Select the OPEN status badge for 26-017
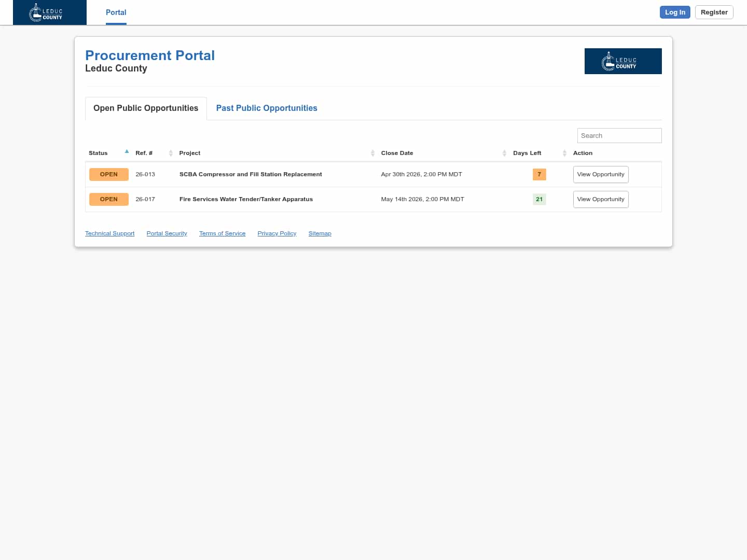The height and width of the screenshot is (560, 747). (x=109, y=199)
